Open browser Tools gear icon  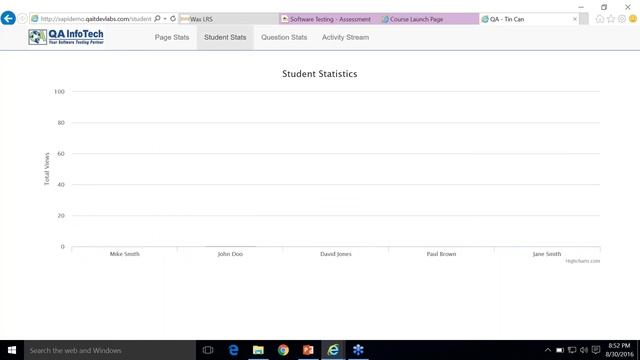pos(622,19)
